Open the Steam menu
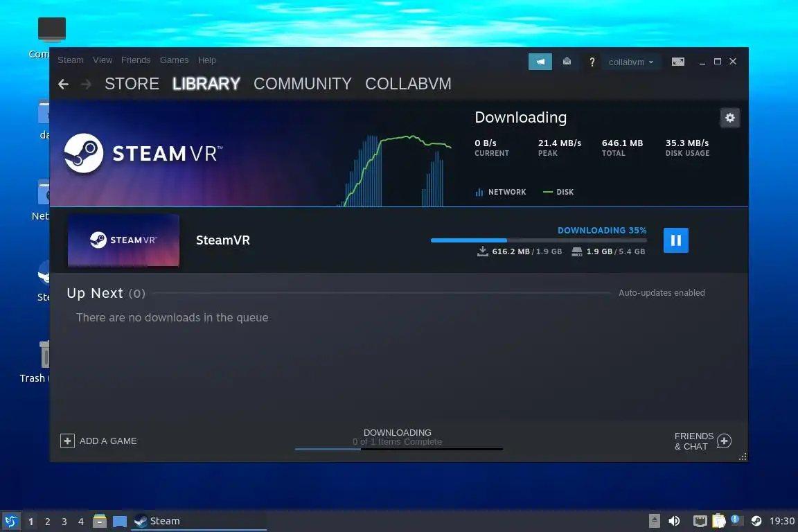798x532 pixels. click(70, 60)
